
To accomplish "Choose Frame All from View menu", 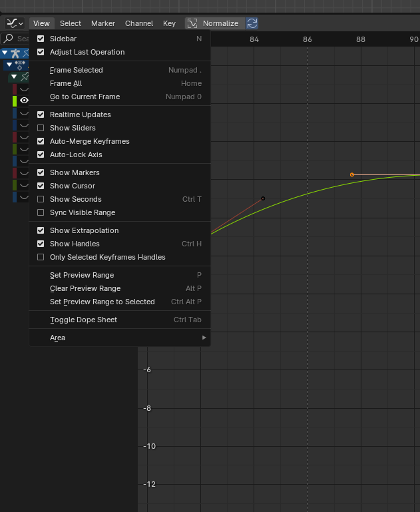I will point(120,83).
